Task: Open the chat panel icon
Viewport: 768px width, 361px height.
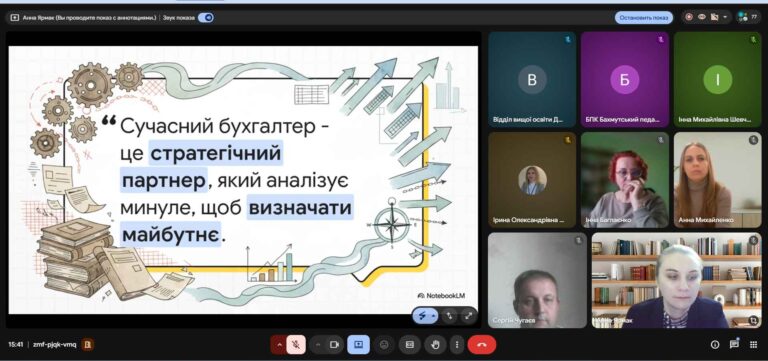Action: 734,344
